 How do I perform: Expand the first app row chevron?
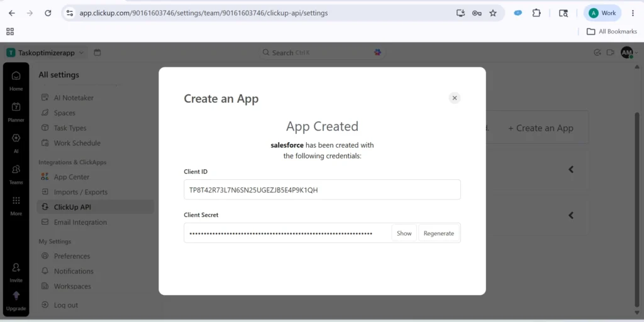point(571,169)
